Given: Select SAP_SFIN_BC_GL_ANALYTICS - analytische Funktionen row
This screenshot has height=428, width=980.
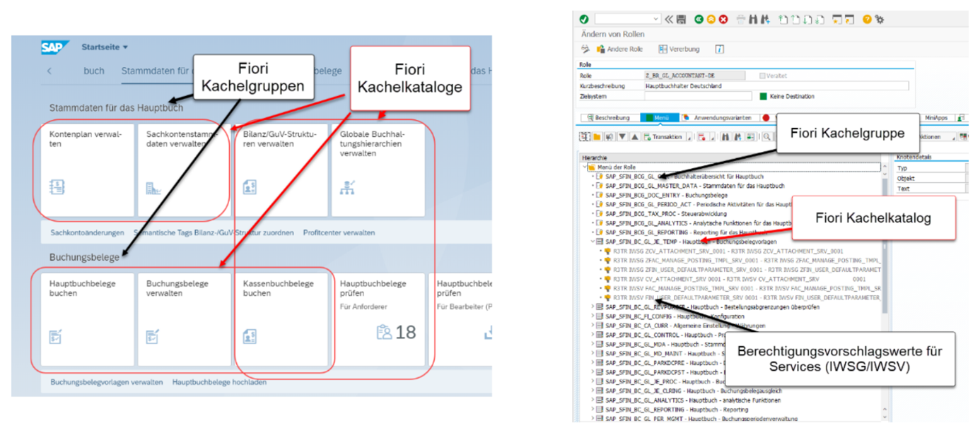Looking at the screenshot, I should 688,400.
